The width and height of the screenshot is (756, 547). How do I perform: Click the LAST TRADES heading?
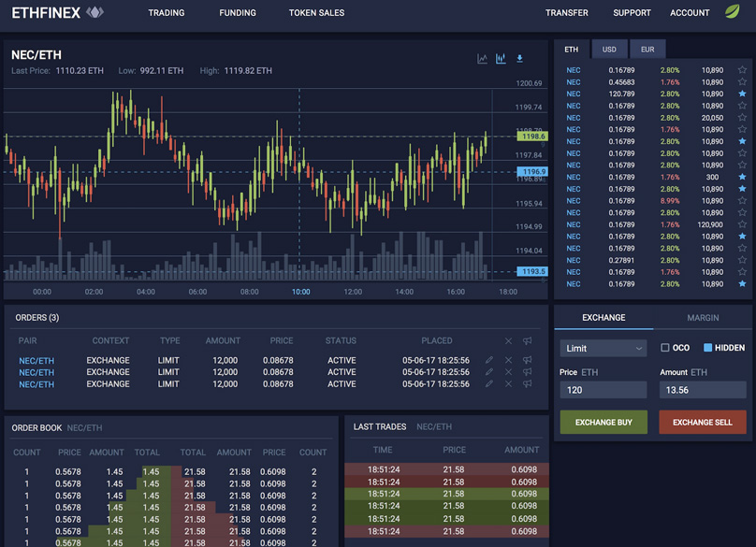(x=380, y=427)
